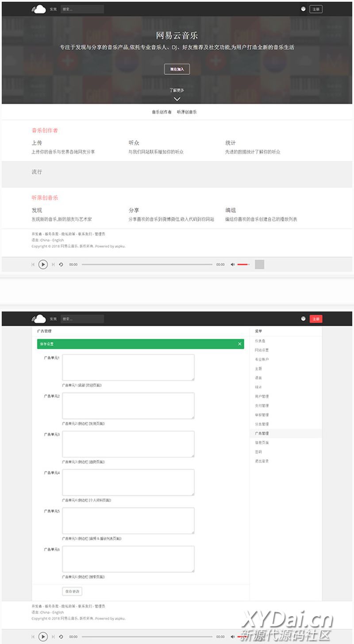Click into the 广告单元2 text area
The height and width of the screenshot is (644, 354).
(x=128, y=405)
